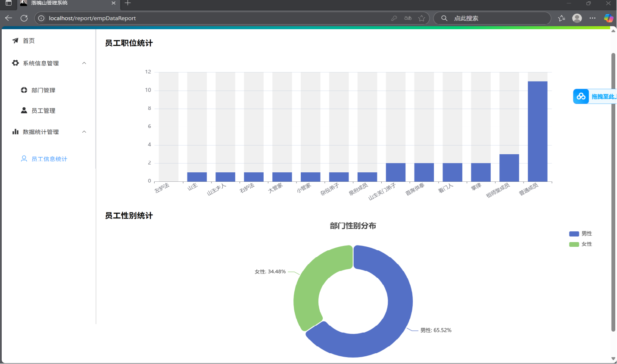
Task: Click the 女性: 34.48% pie label
Action: [x=270, y=271]
